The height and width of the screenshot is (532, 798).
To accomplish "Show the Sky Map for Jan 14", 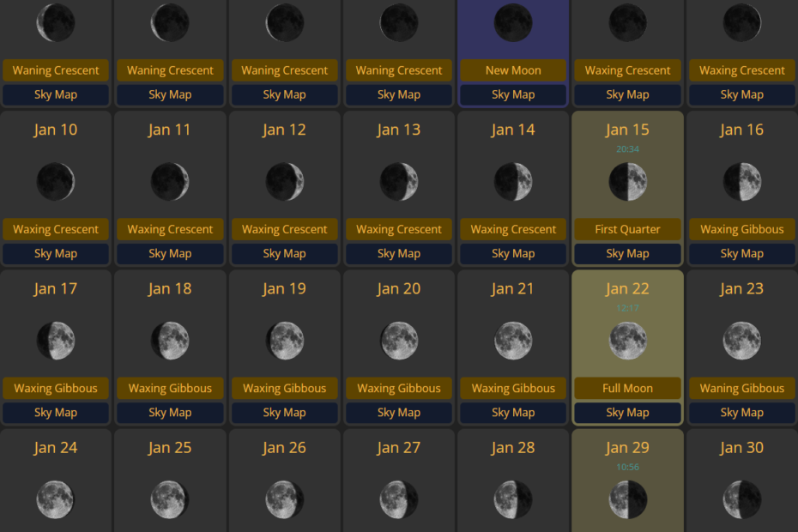I will pyautogui.click(x=513, y=253).
